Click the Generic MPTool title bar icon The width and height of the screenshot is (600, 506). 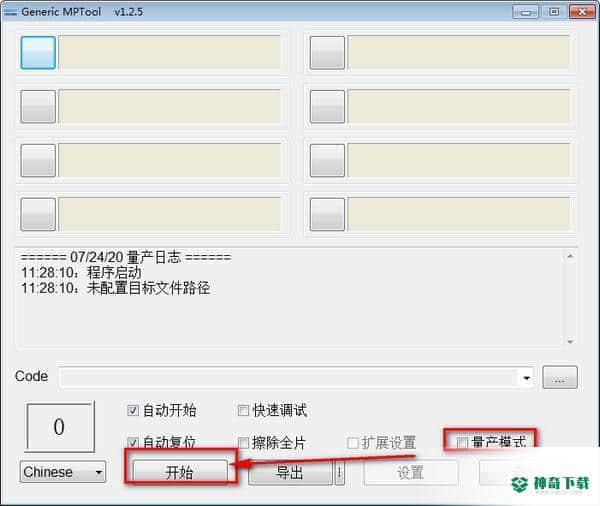point(11,12)
